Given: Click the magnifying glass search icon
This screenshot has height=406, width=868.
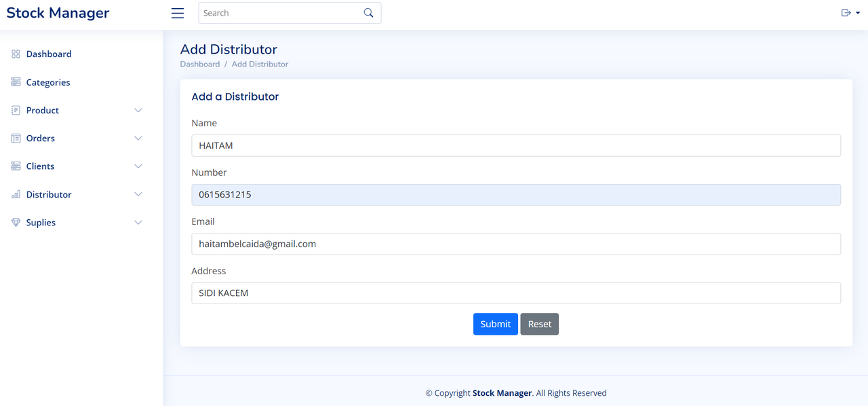Looking at the screenshot, I should click(368, 13).
